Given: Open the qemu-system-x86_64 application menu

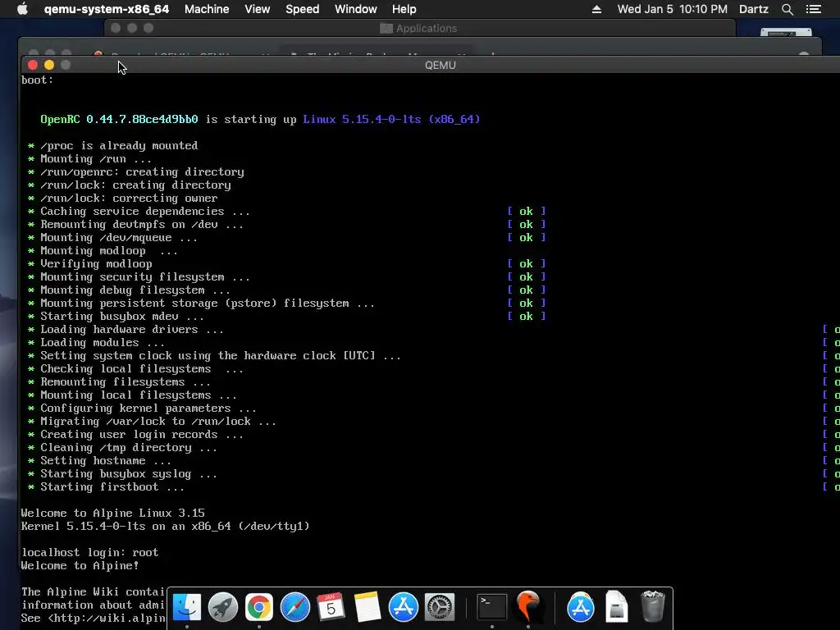Looking at the screenshot, I should point(107,9).
